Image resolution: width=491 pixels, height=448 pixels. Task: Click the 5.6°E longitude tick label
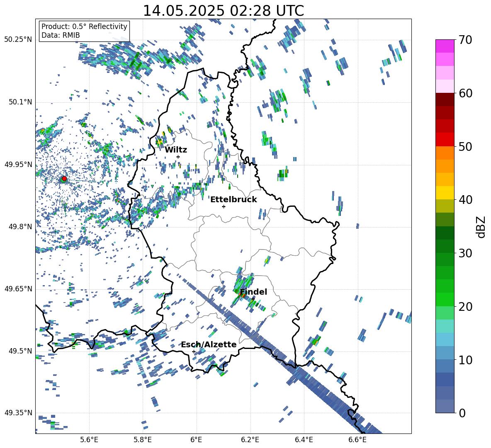coord(89,440)
